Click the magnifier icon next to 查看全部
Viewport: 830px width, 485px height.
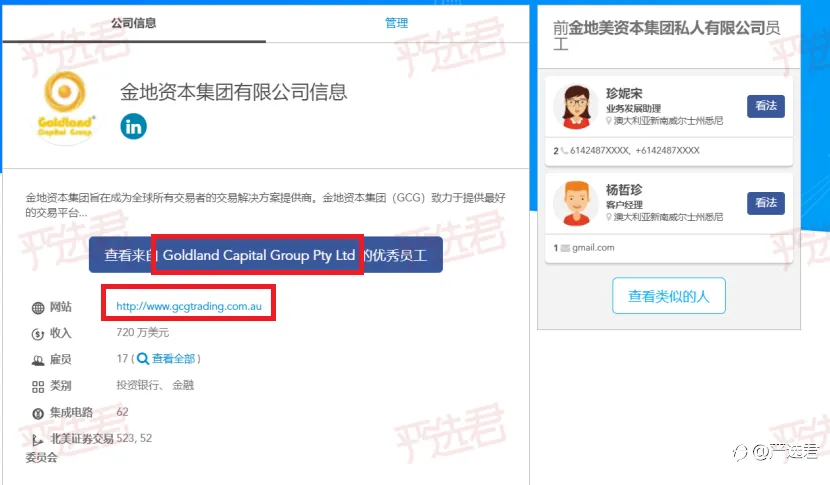click(143, 359)
